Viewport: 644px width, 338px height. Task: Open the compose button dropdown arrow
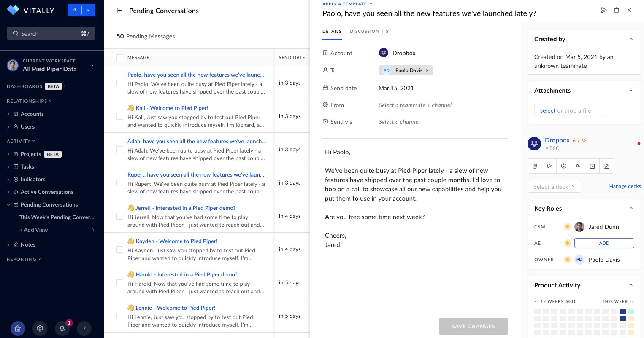[x=89, y=10]
